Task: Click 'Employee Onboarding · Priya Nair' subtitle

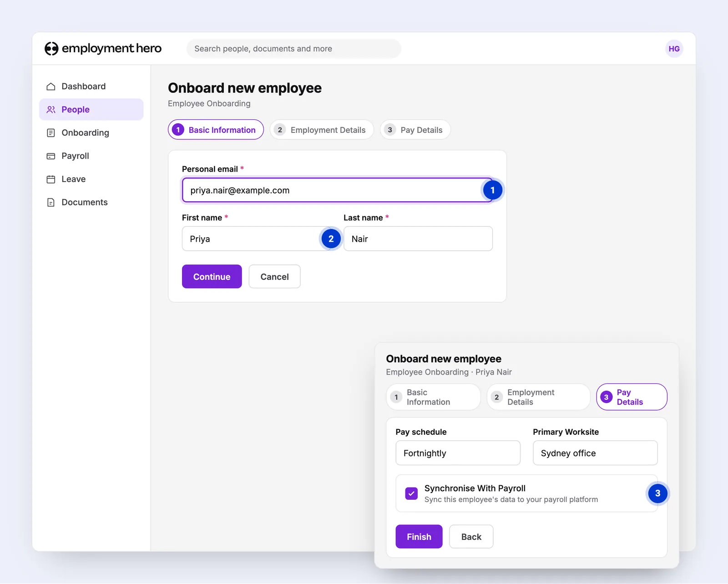Action: (x=449, y=372)
